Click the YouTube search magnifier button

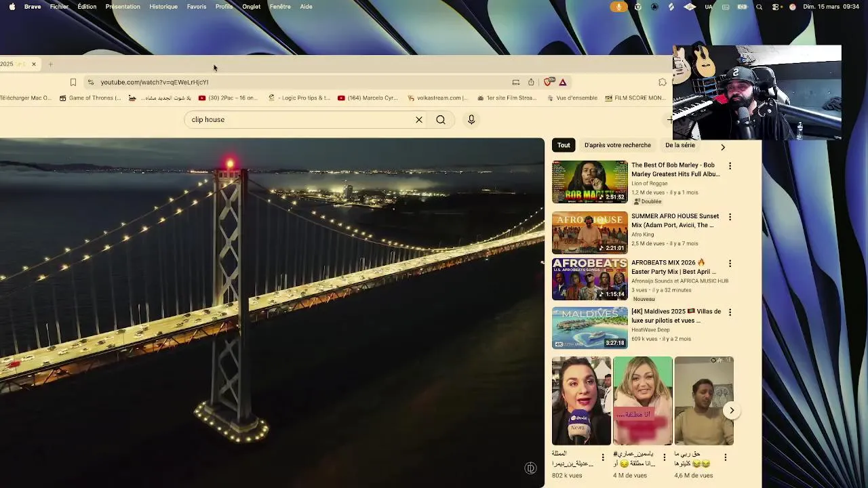(x=441, y=120)
